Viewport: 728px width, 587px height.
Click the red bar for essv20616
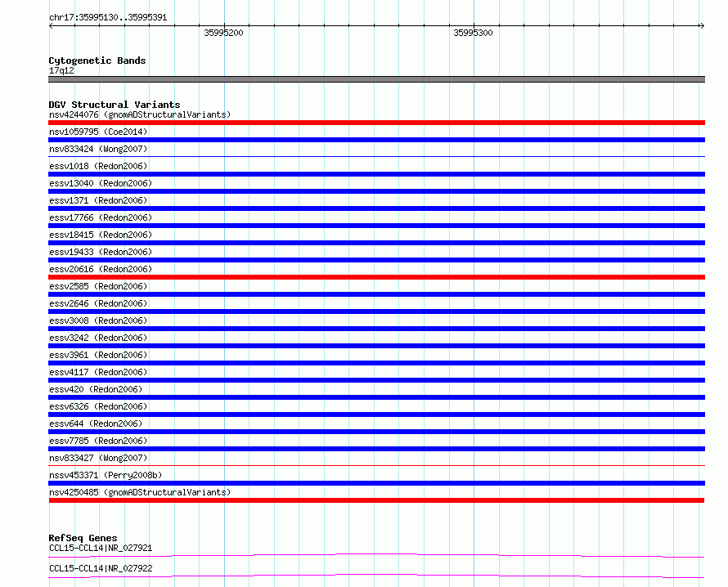pyautogui.click(x=376, y=277)
